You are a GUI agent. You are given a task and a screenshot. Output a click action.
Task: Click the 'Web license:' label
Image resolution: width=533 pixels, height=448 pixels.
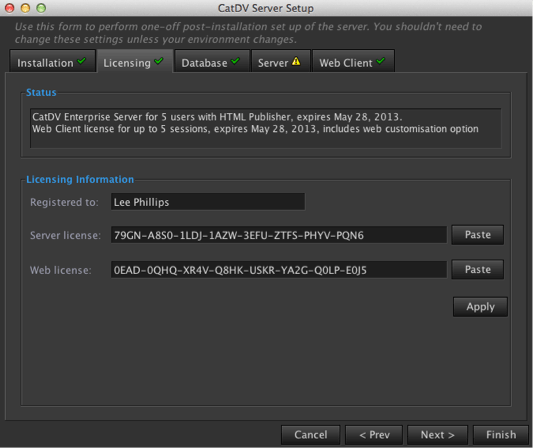pyautogui.click(x=61, y=270)
